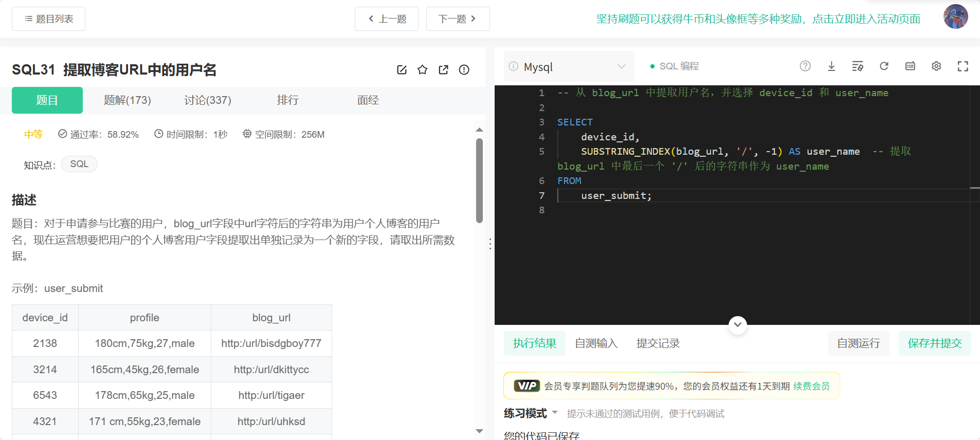Open the user avatar profile

click(x=955, y=16)
